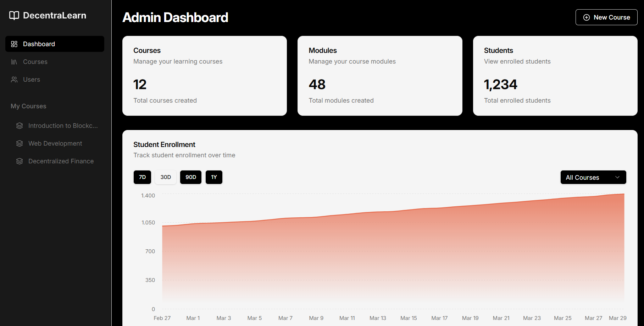
Task: Switch chart to 90D range
Action: click(x=191, y=177)
